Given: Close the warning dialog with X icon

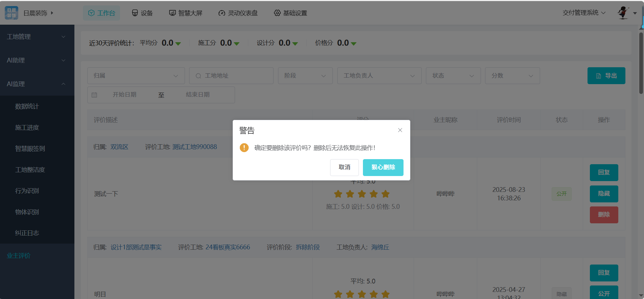Looking at the screenshot, I should tap(400, 130).
